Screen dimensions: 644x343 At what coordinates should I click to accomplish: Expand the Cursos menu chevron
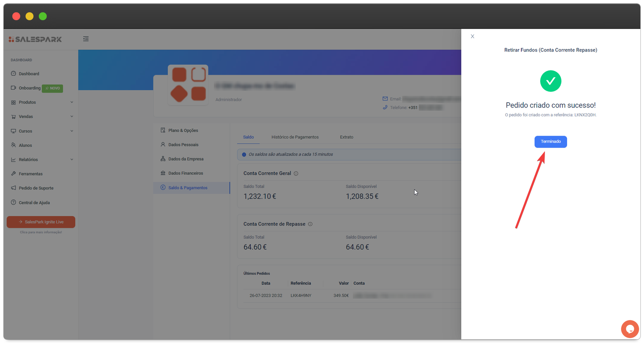click(x=72, y=131)
